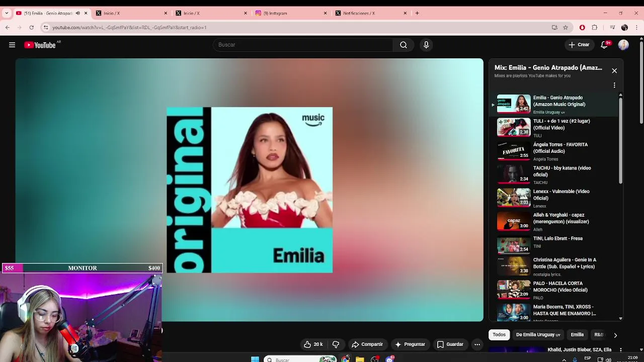Open YouTube notifications bell
The height and width of the screenshot is (362, 644).
click(x=605, y=45)
